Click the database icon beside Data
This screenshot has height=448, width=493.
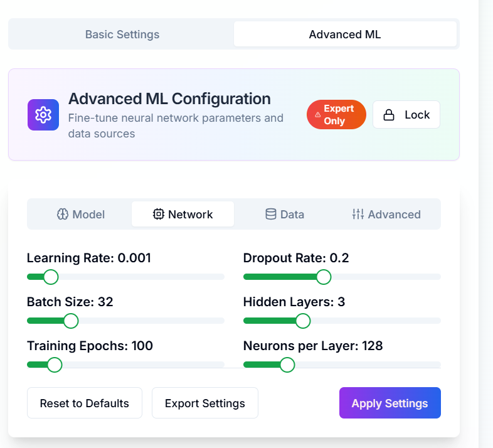pyautogui.click(x=271, y=214)
